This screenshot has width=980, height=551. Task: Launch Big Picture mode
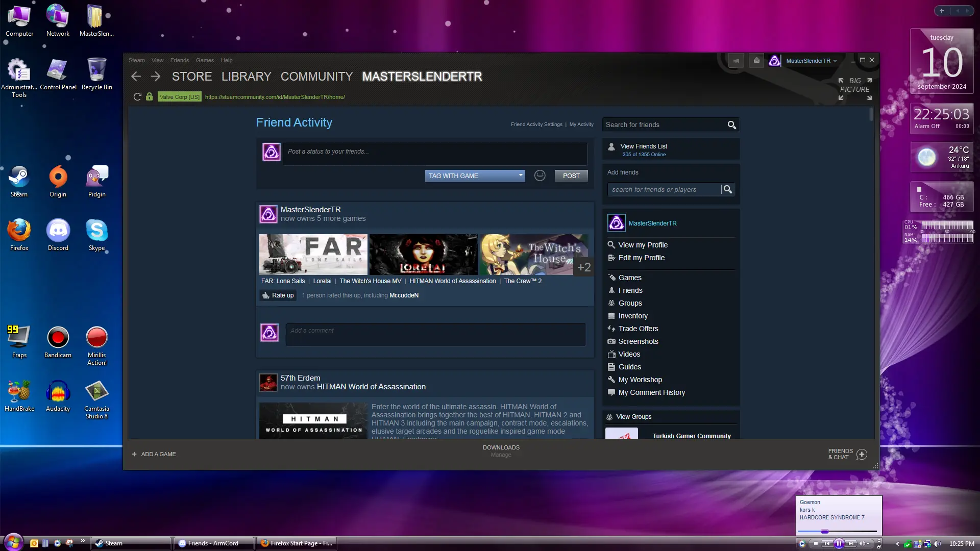click(855, 89)
